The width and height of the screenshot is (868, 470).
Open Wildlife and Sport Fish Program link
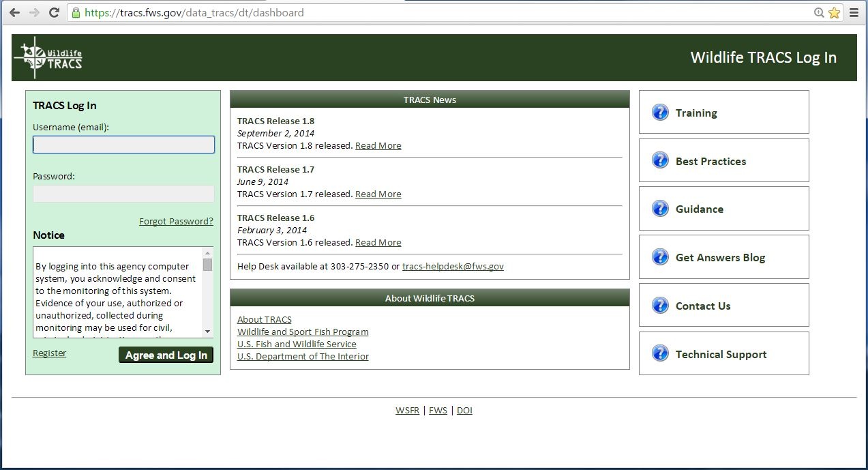pos(303,332)
